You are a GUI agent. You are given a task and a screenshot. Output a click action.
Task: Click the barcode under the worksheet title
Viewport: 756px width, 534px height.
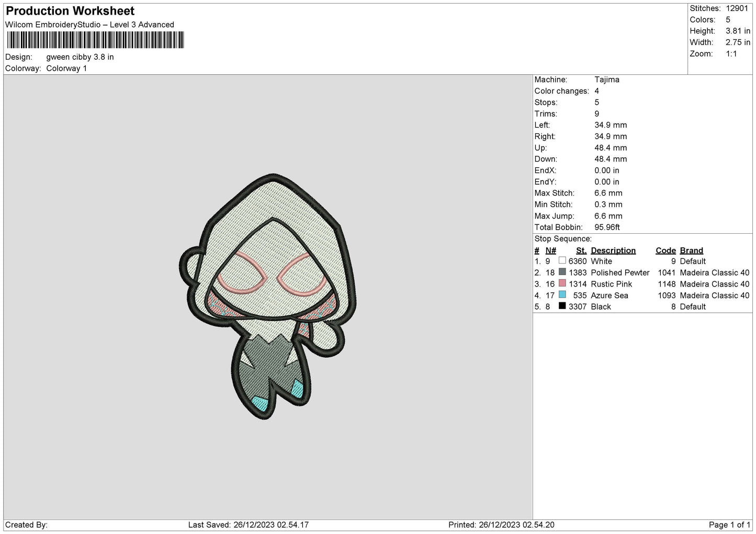pos(95,40)
